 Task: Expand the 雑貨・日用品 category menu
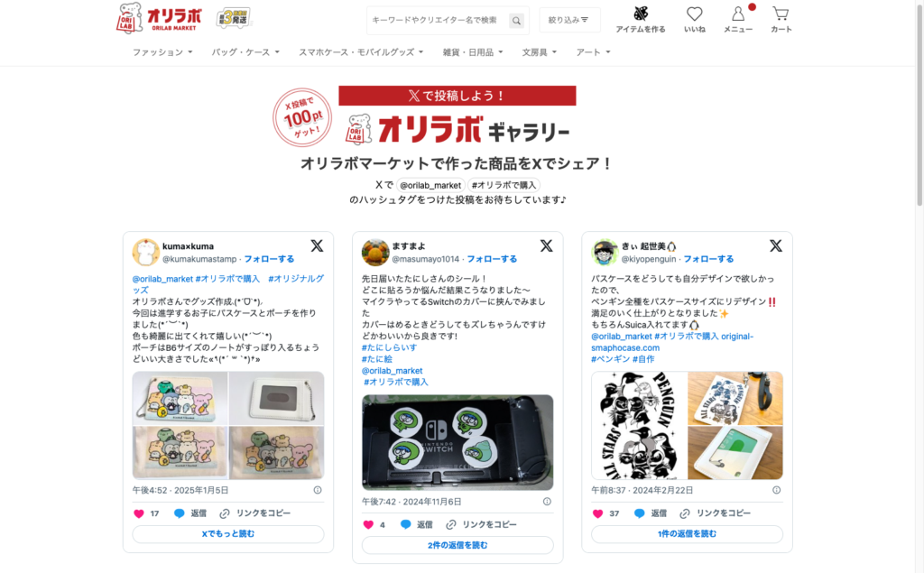(473, 52)
